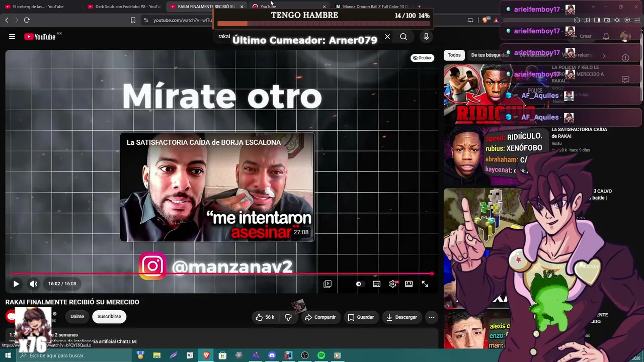Open La SATISFACTORIA CAÍDA de RAKAI video

579,133
